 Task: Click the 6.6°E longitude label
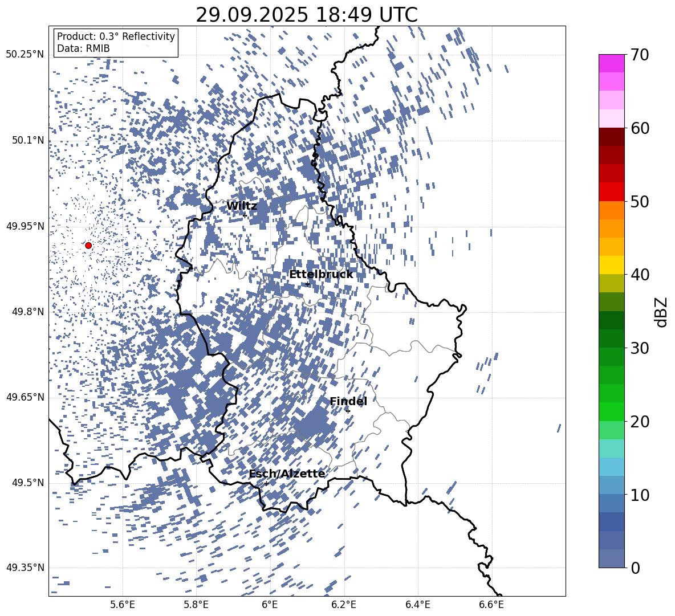491,605
